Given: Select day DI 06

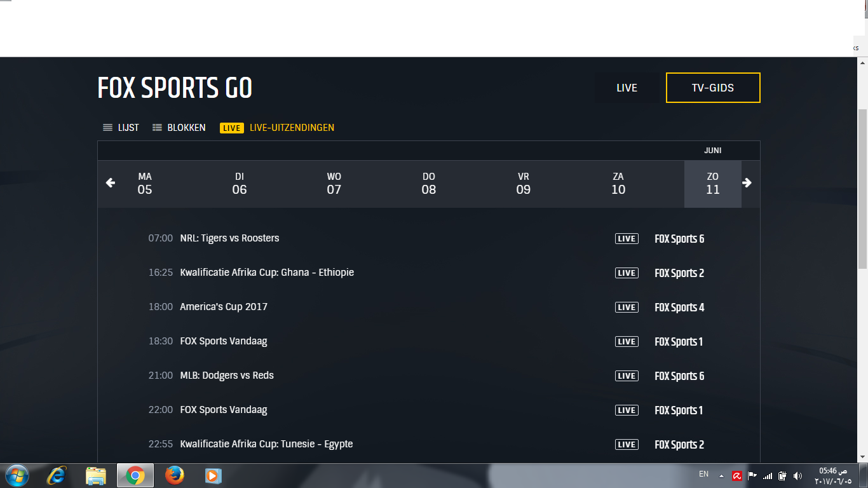Looking at the screenshot, I should (240, 184).
